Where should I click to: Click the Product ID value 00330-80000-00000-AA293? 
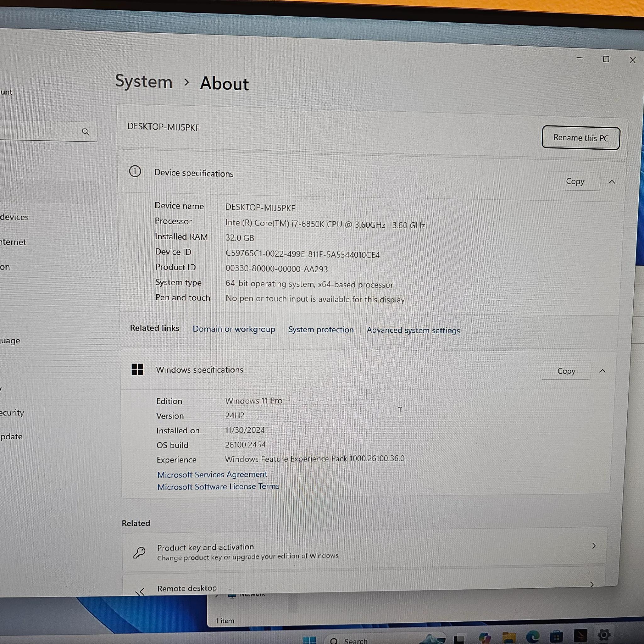276,269
